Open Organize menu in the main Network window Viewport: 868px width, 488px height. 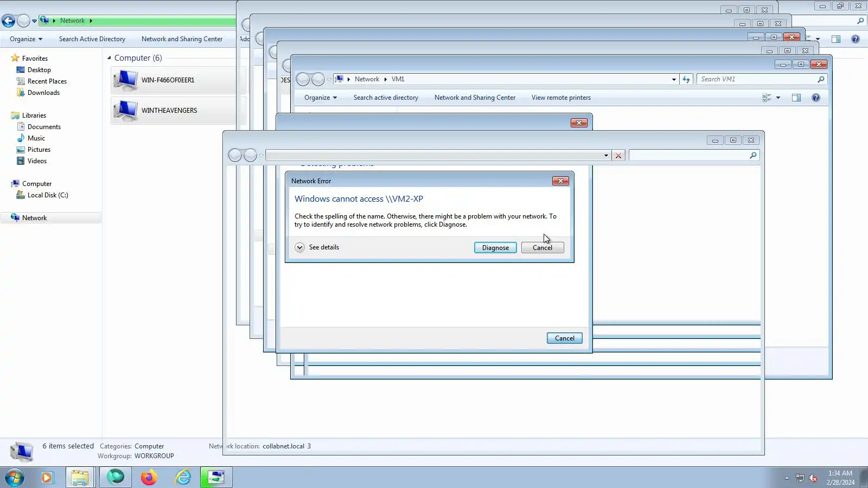click(x=25, y=39)
